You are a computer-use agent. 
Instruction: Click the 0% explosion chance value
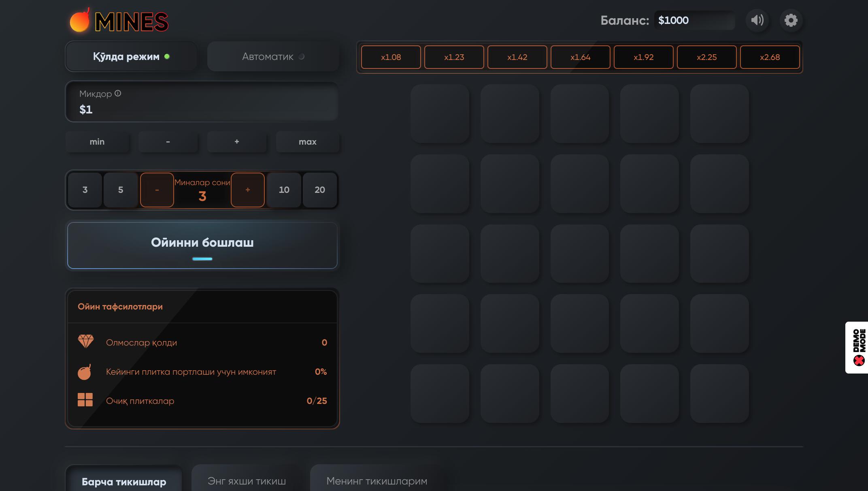click(321, 371)
